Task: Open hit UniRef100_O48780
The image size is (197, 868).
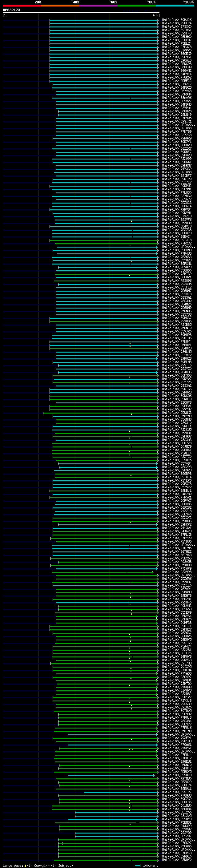Action: (x=177, y=494)
